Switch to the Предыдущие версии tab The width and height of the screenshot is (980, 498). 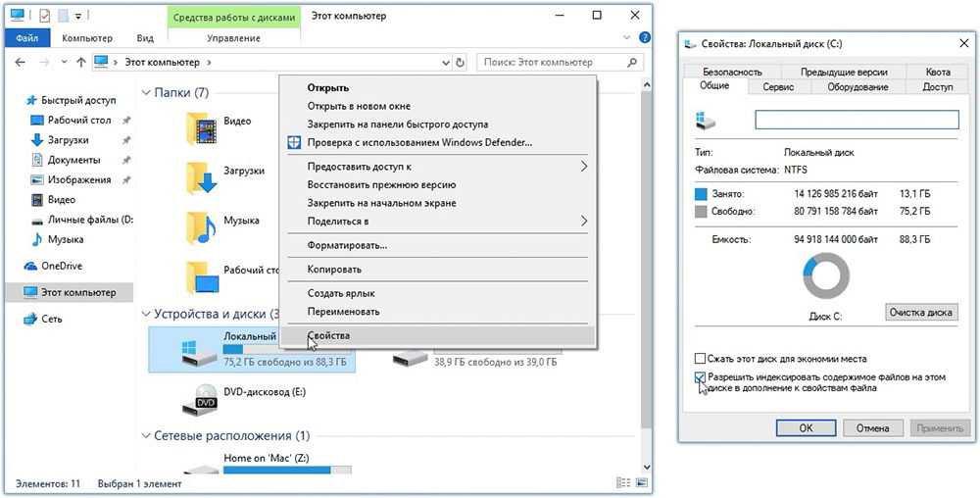(x=844, y=72)
